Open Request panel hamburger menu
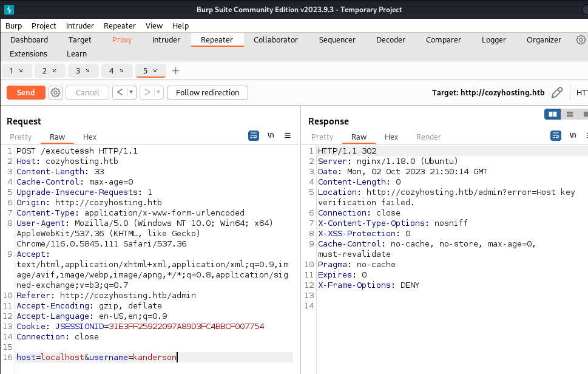588x374 pixels. click(288, 135)
